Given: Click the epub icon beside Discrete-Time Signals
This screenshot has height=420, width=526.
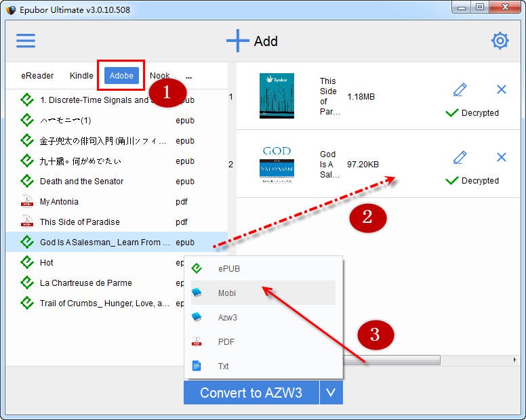Looking at the screenshot, I should [x=27, y=100].
